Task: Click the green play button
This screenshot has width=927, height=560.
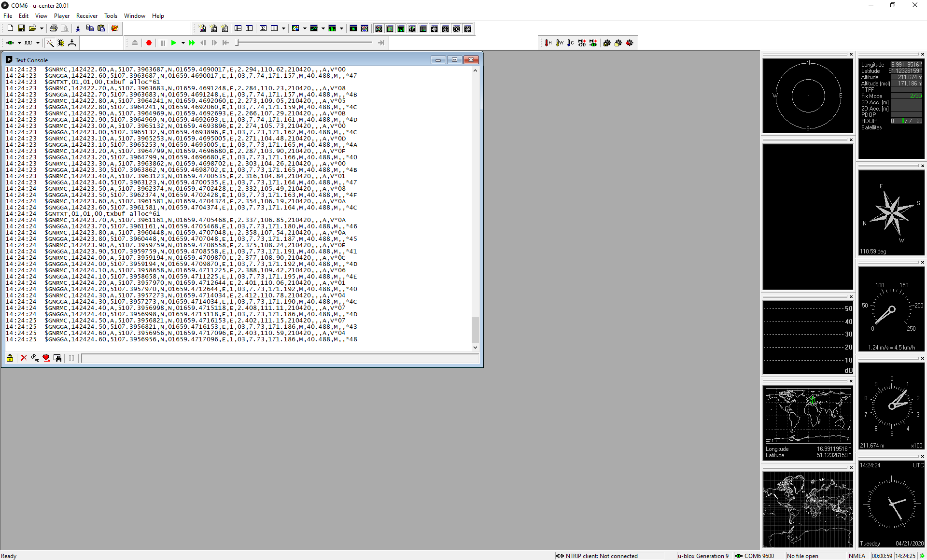Action: pyautogui.click(x=173, y=43)
